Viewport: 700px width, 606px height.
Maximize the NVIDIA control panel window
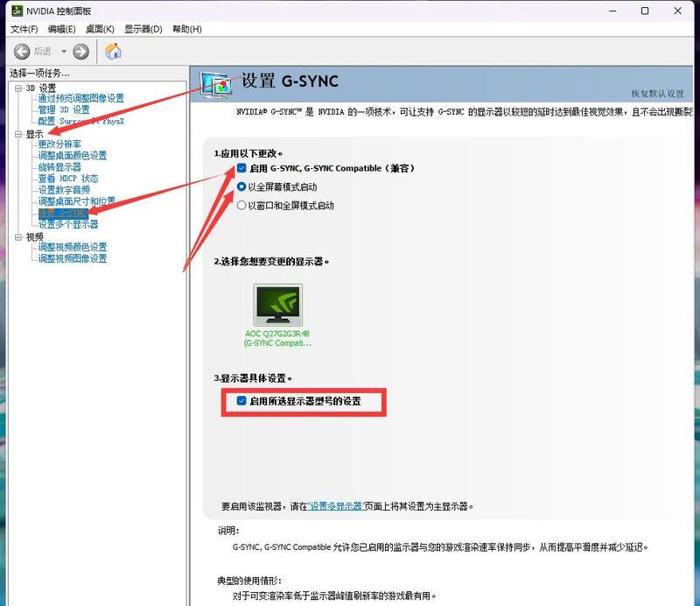(645, 11)
